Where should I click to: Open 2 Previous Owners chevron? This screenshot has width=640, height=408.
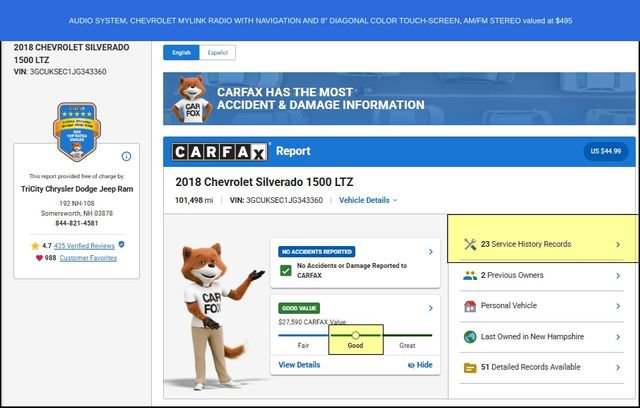pos(618,276)
